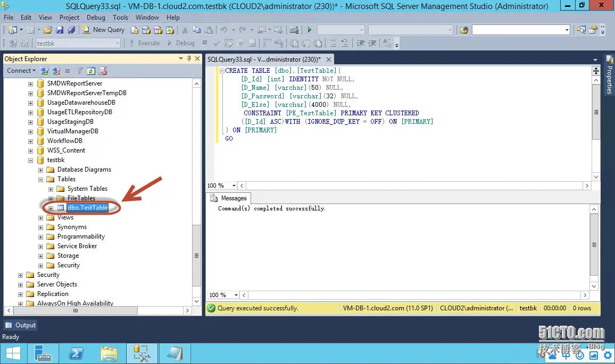Collapse the testbk database node
Screen dimensions: 615x364
click(30, 160)
